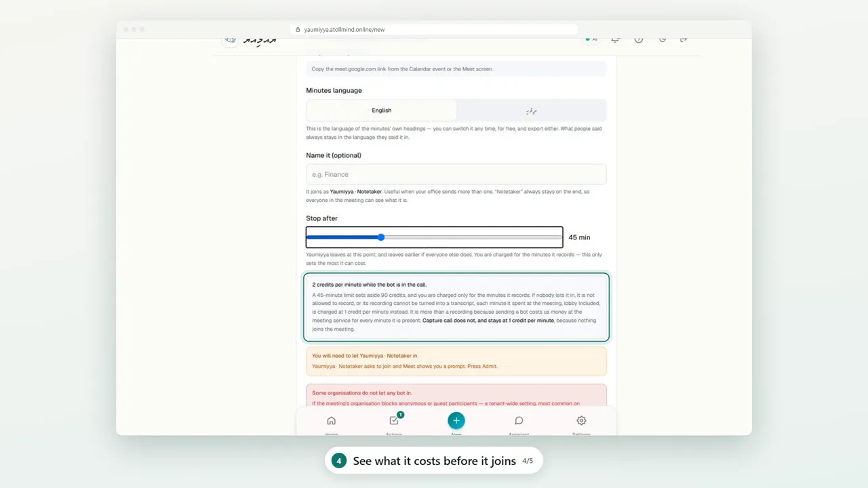Click "2 credits per minute" cost heading
The image size is (868, 488).
click(370, 285)
